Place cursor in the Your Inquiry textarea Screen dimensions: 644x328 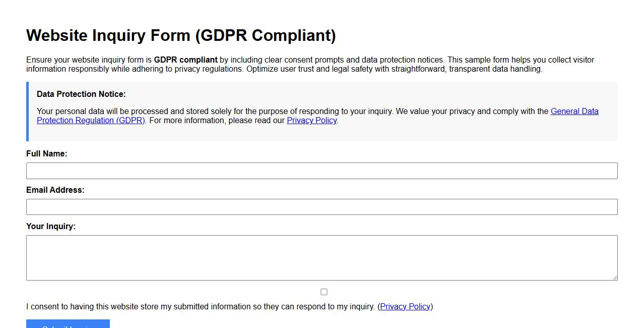(x=321, y=257)
